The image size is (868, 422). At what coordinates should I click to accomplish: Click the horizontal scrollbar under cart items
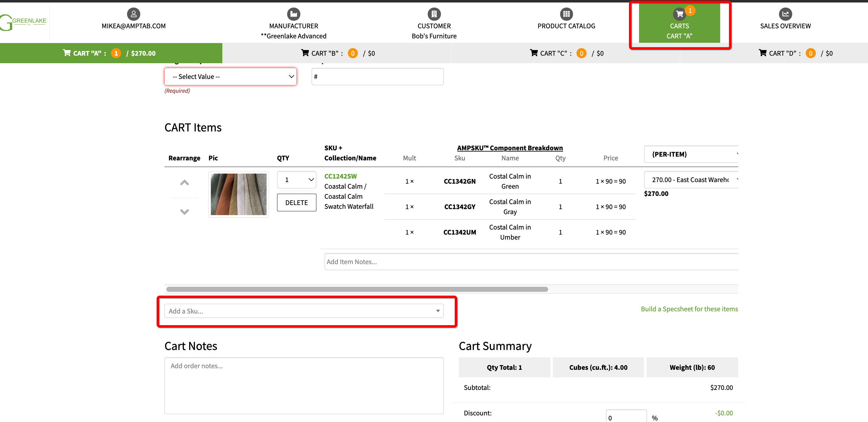click(357, 289)
